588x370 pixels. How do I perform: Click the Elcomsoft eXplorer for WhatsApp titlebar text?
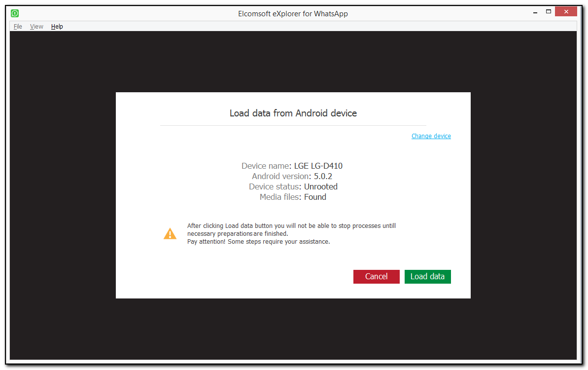(x=293, y=13)
